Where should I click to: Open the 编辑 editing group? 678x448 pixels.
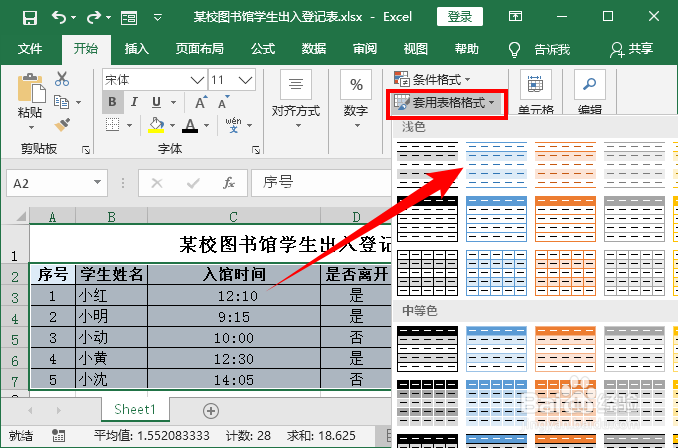[x=590, y=92]
